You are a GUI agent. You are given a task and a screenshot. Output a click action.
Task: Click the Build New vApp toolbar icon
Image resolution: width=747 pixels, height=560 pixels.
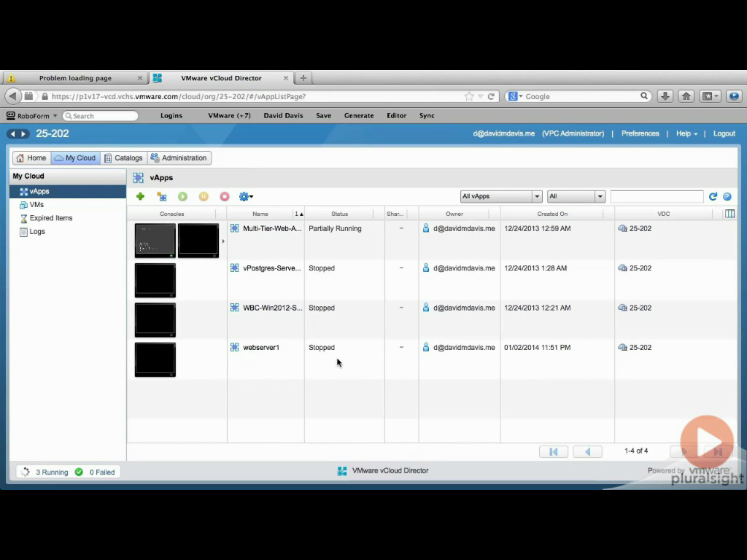click(x=162, y=196)
